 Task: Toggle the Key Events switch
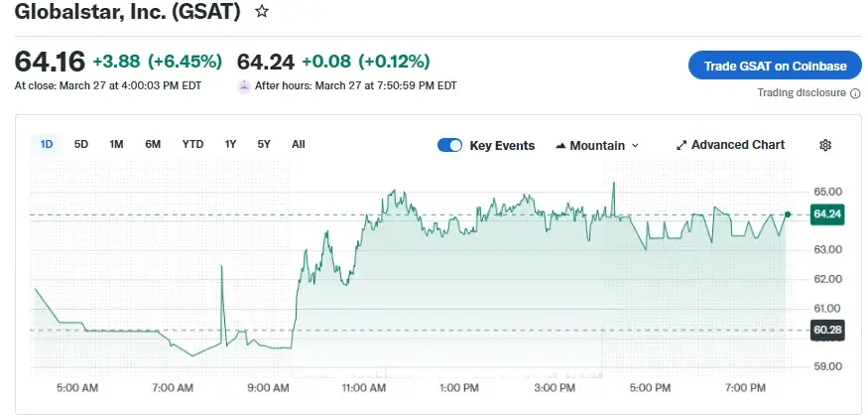(449, 145)
